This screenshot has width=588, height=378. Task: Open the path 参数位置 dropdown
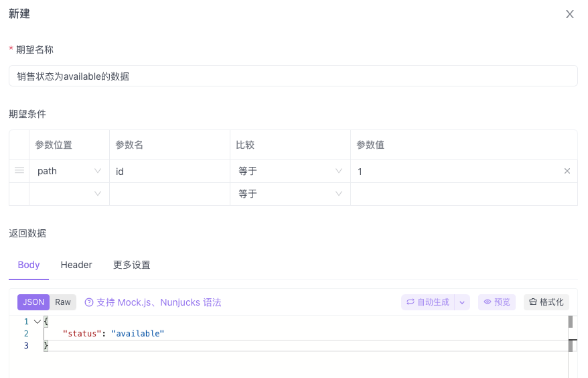tap(69, 171)
